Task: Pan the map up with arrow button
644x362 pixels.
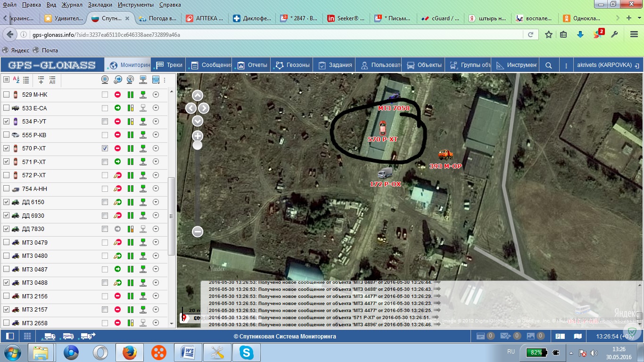Action: point(198,95)
